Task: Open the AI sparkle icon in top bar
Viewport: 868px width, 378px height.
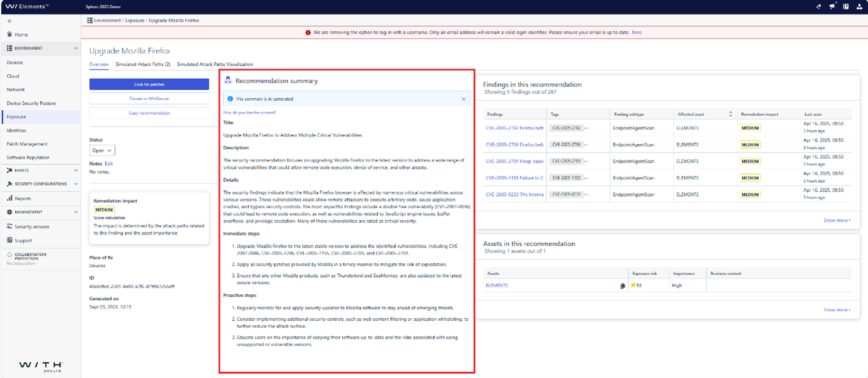Action: [x=819, y=6]
